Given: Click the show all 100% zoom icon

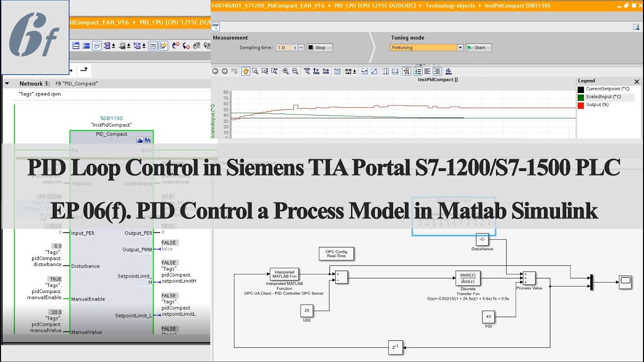Looking at the screenshot, I should tap(307, 71).
